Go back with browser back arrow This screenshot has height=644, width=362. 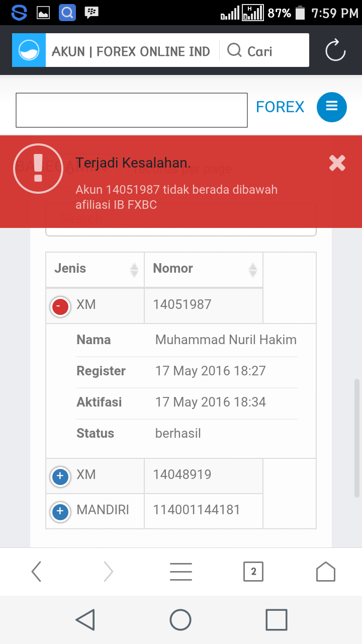[36, 572]
